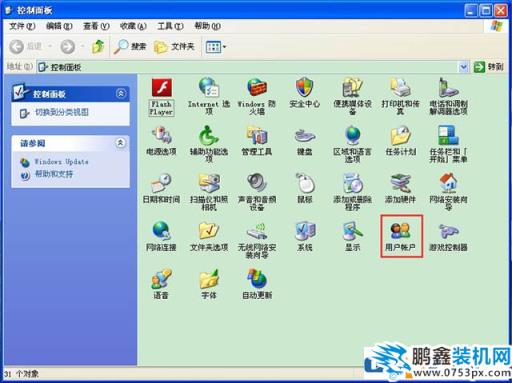Click the 搜索 toolbar button
Image resolution: width=512 pixels, height=383 pixels.
coord(130,47)
